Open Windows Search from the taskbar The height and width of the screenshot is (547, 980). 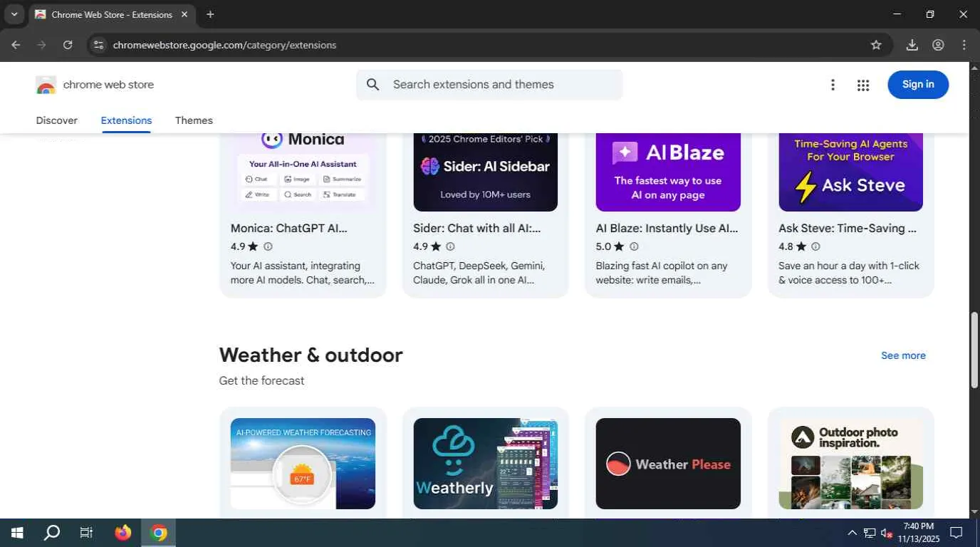coord(52,533)
